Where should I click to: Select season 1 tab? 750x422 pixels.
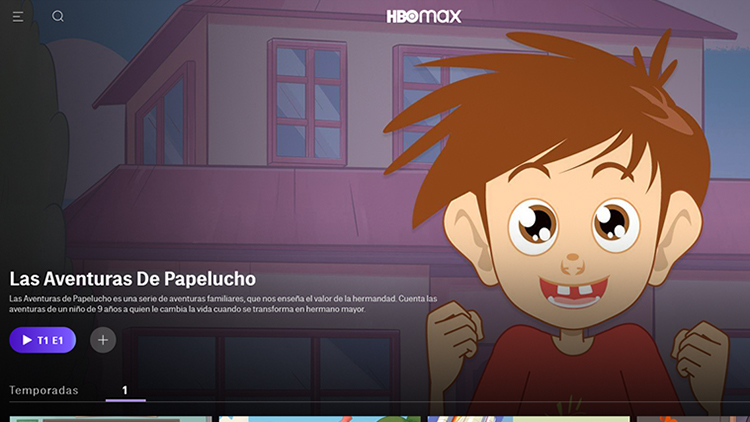coord(125,390)
